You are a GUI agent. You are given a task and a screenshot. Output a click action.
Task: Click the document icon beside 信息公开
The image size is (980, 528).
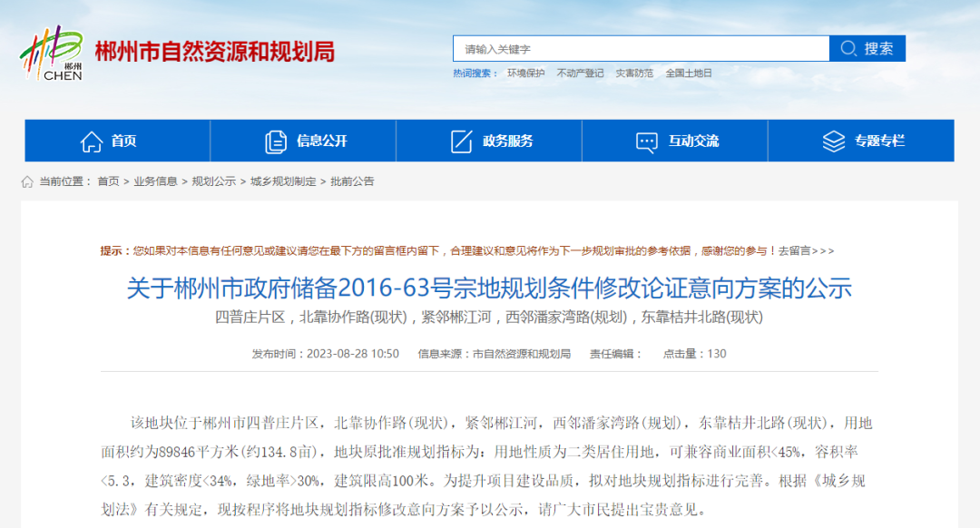(x=276, y=142)
